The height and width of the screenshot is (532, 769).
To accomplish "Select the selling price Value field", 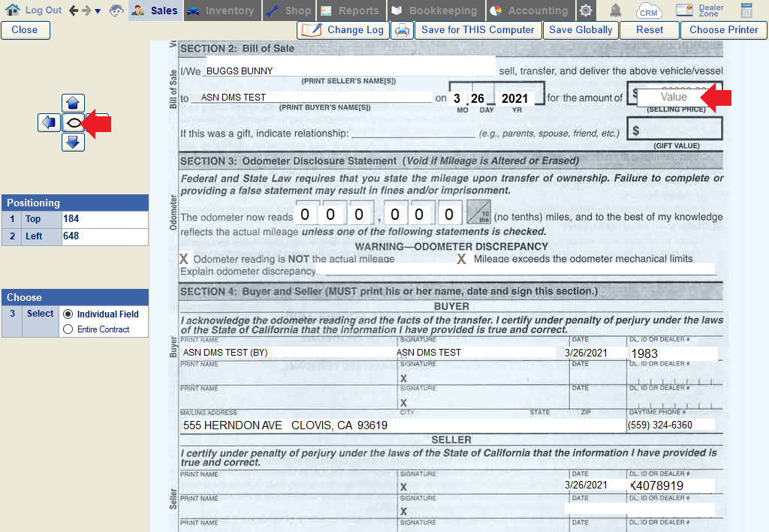I will pos(674,97).
